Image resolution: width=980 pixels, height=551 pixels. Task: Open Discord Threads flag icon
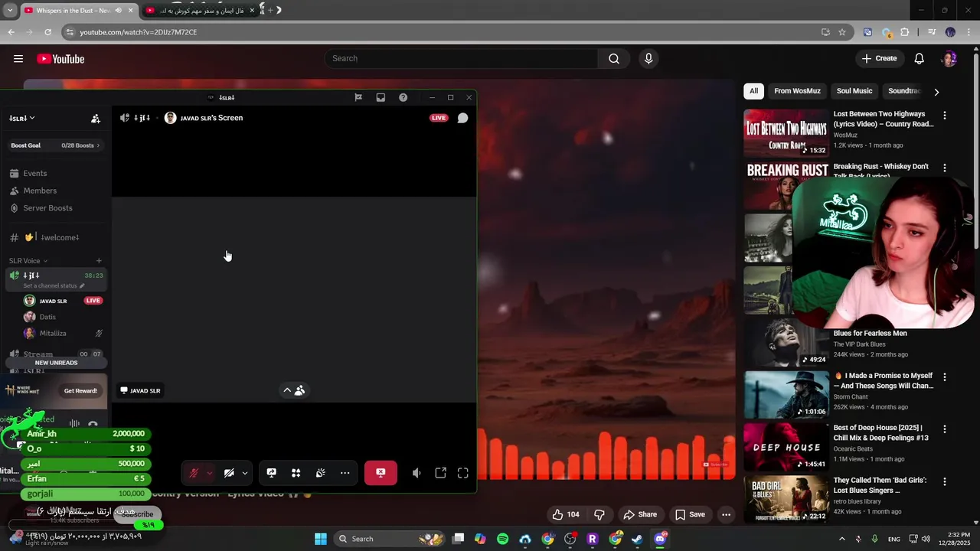pos(358,97)
